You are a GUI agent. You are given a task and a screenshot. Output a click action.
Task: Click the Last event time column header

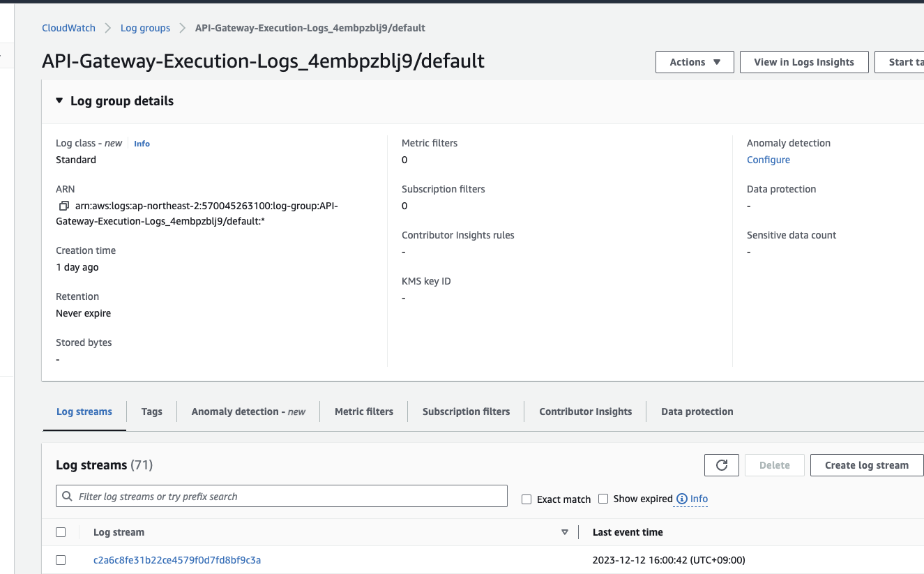(628, 532)
